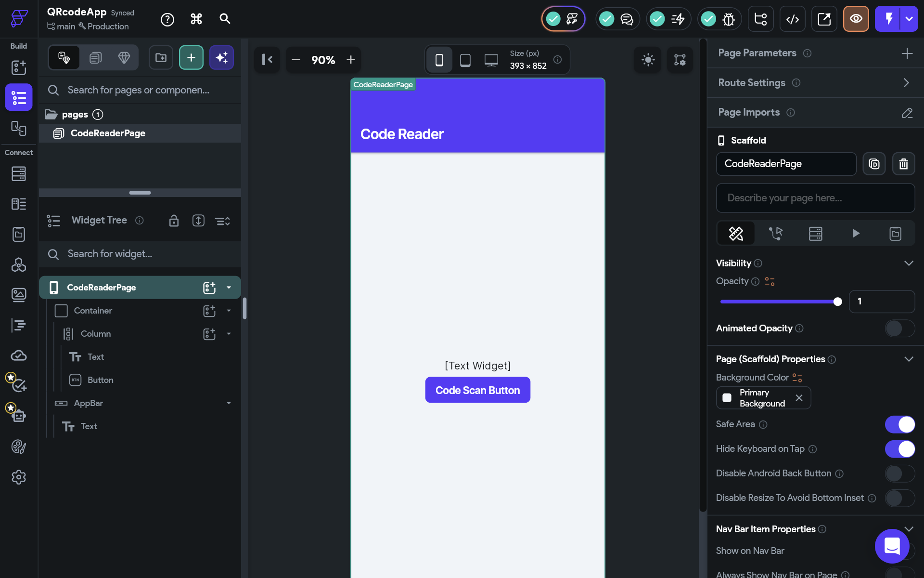Image resolution: width=924 pixels, height=578 pixels.
Task: Click the opacity slider handle
Action: click(837, 302)
